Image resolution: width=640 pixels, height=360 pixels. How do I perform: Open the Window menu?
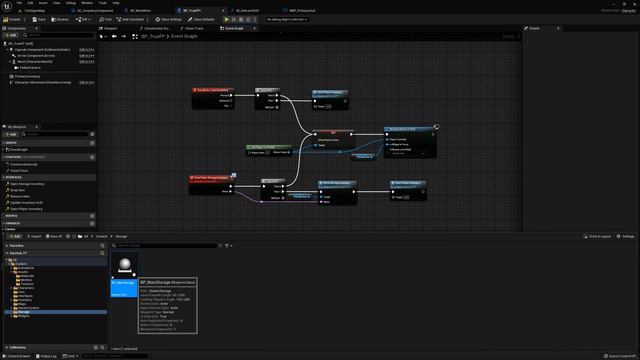pos(87,3)
